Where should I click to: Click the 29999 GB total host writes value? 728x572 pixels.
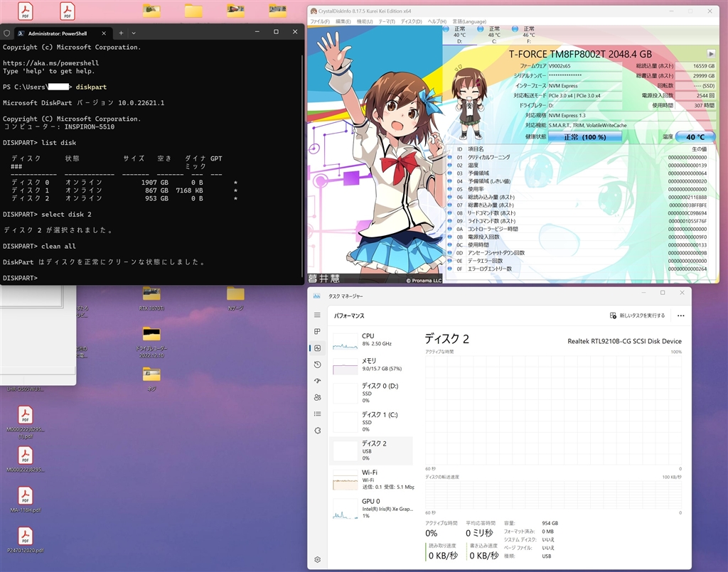click(695, 76)
